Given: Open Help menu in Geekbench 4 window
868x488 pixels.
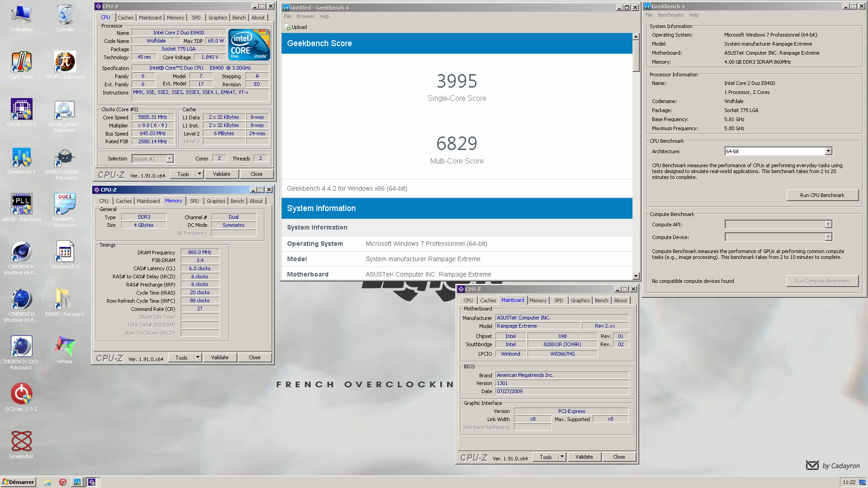Looking at the screenshot, I should pos(693,15).
